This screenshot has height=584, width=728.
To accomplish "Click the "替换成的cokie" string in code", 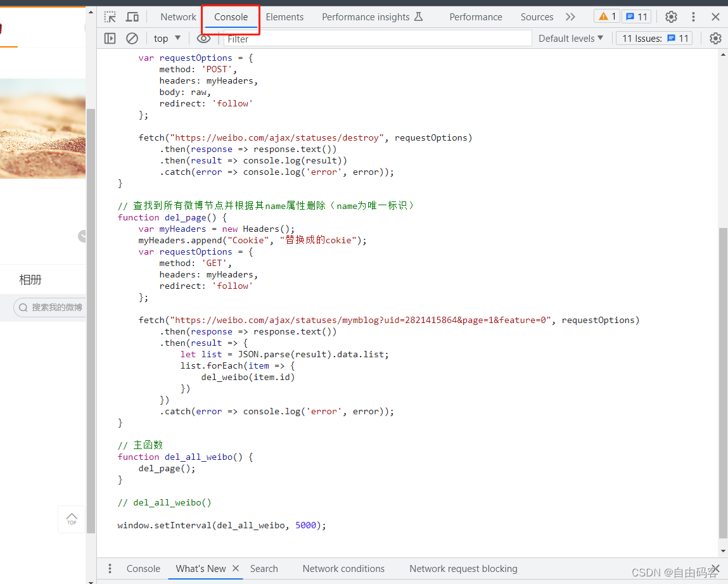I will [x=318, y=241].
